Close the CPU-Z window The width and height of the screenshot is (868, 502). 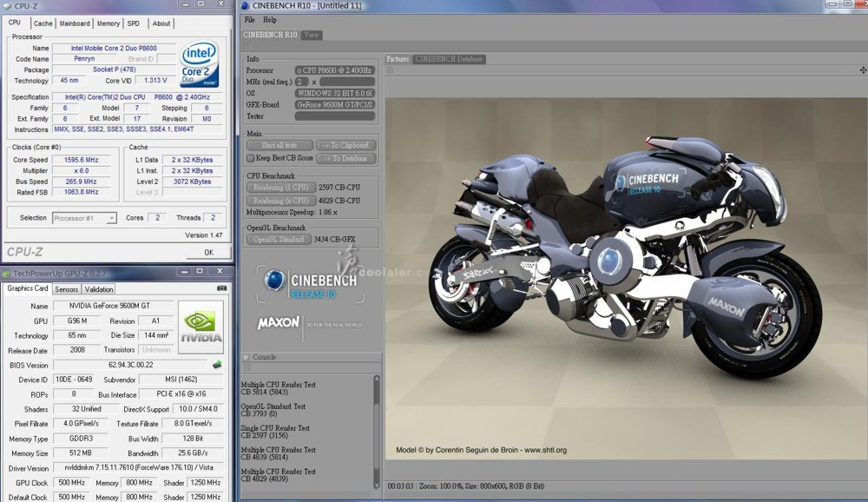(220, 3)
